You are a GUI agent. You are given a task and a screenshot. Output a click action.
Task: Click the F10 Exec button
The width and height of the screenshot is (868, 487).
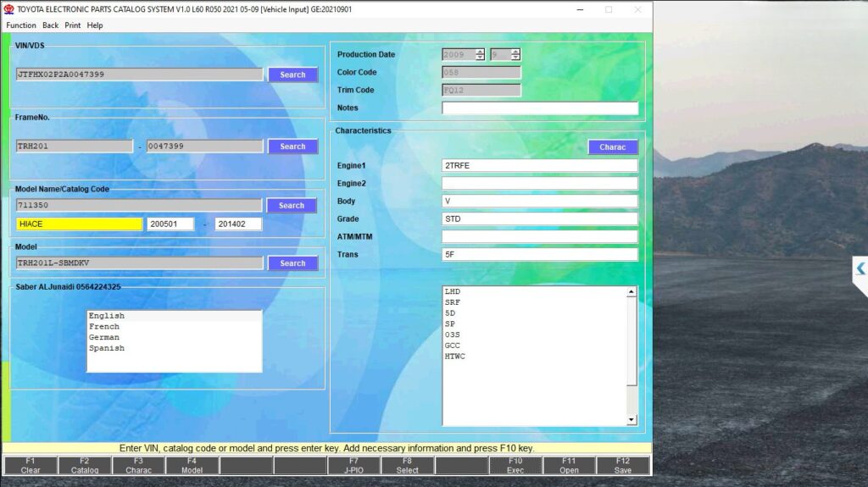click(515, 466)
